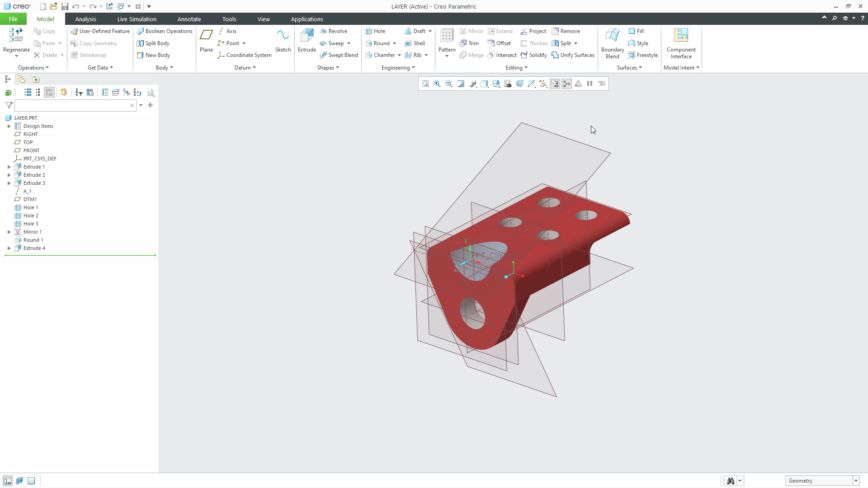Click the Repaint icon in graphics toolbar
Image resolution: width=868 pixels, height=488 pixels.
click(x=461, y=84)
